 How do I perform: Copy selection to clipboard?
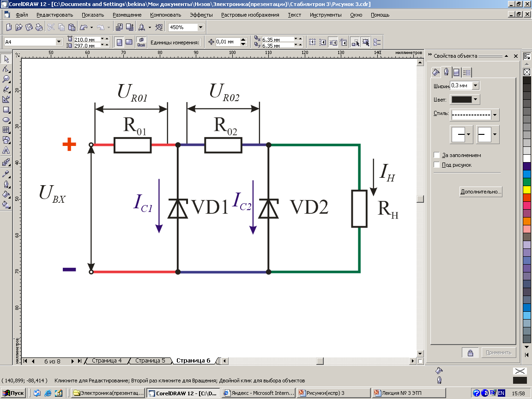pos(61,27)
